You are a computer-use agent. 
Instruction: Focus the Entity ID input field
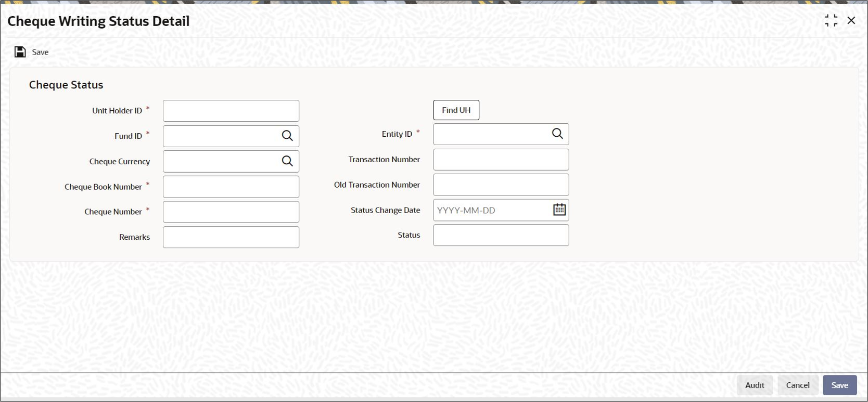point(501,134)
